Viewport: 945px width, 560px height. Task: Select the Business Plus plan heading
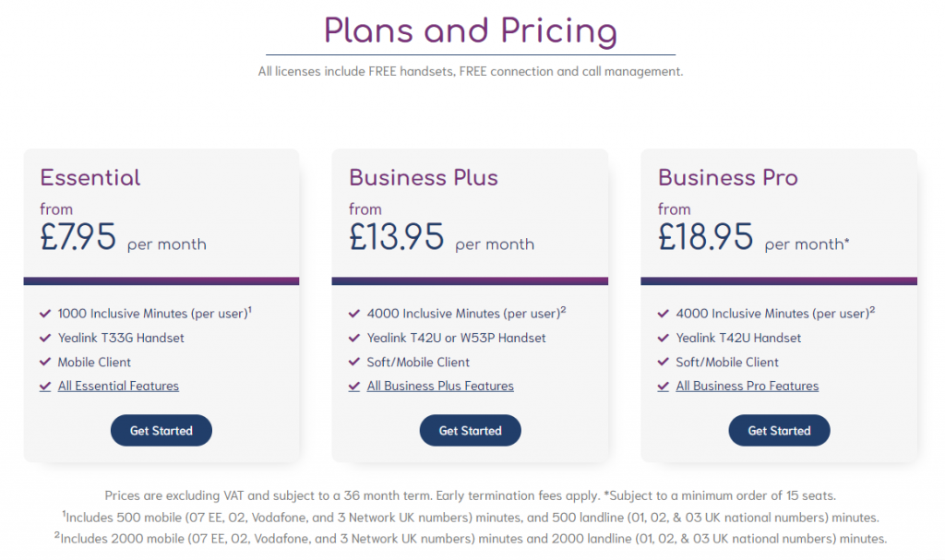click(424, 178)
